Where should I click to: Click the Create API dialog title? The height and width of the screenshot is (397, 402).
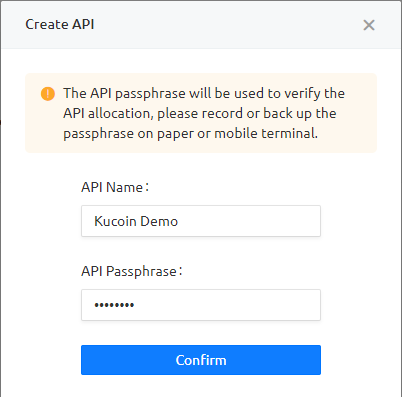coord(60,24)
